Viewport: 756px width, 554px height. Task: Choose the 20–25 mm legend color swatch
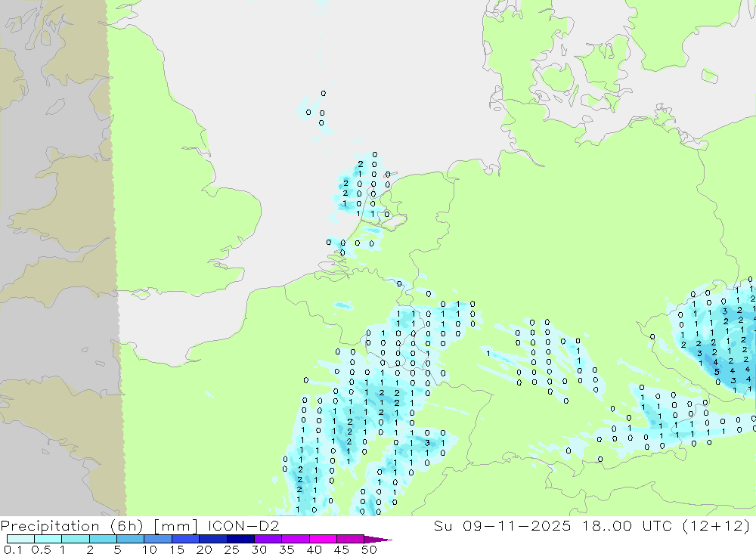pos(212,539)
